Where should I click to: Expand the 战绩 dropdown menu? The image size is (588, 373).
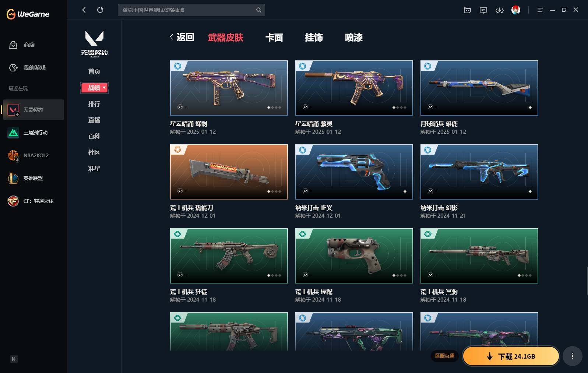pos(94,88)
